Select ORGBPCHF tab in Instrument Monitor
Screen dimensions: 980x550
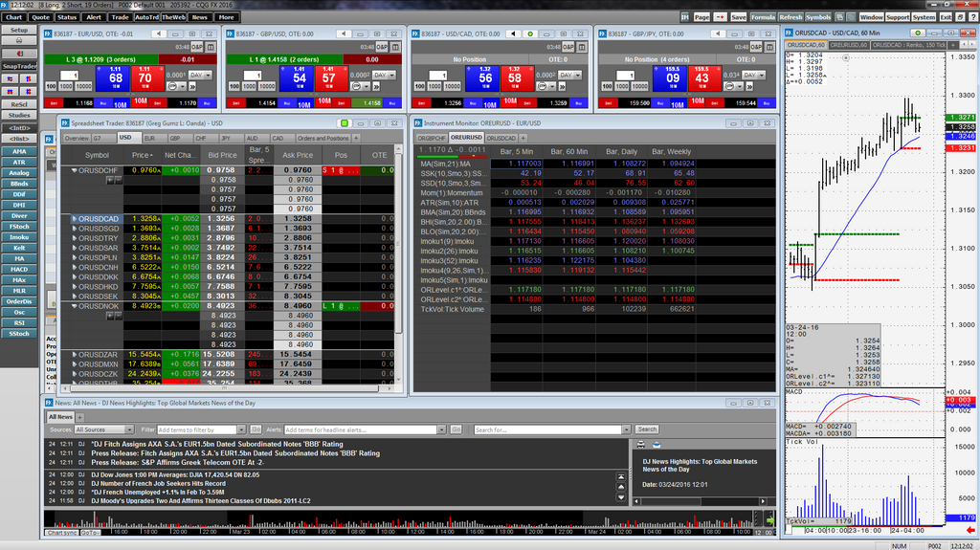pyautogui.click(x=432, y=138)
